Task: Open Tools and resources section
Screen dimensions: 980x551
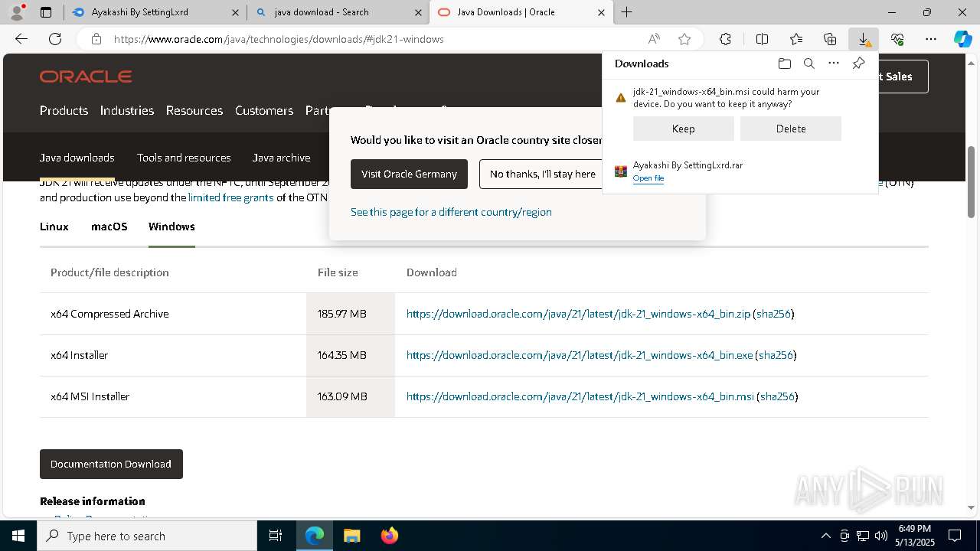Action: (x=184, y=158)
